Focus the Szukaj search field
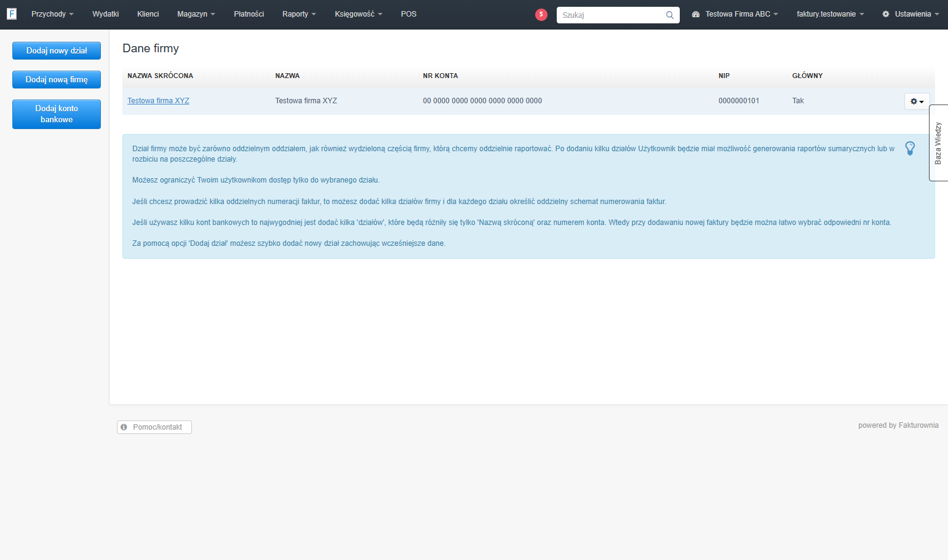This screenshot has width=948, height=560. (618, 15)
